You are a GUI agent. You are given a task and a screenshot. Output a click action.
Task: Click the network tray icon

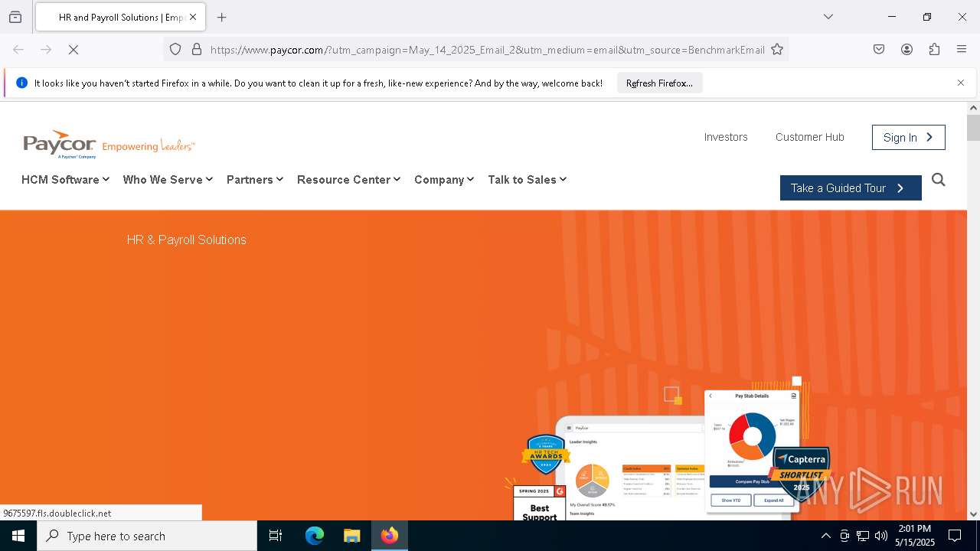(863, 536)
